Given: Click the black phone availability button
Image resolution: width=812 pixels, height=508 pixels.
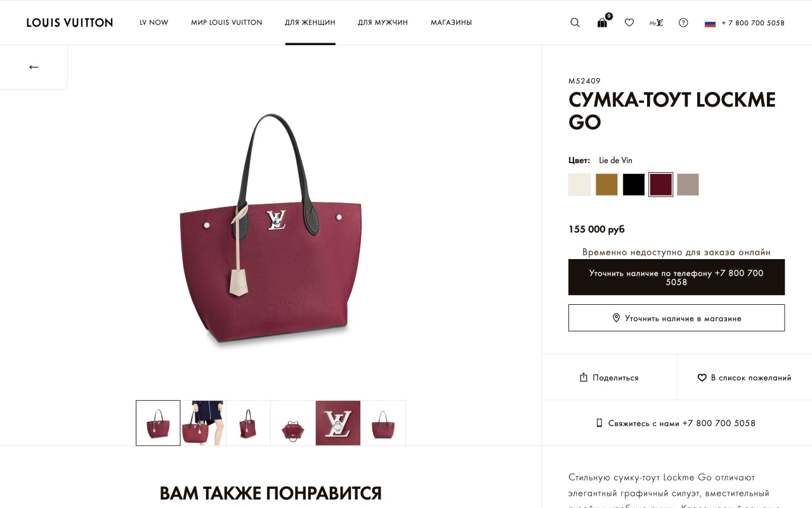Looking at the screenshot, I should [x=676, y=277].
